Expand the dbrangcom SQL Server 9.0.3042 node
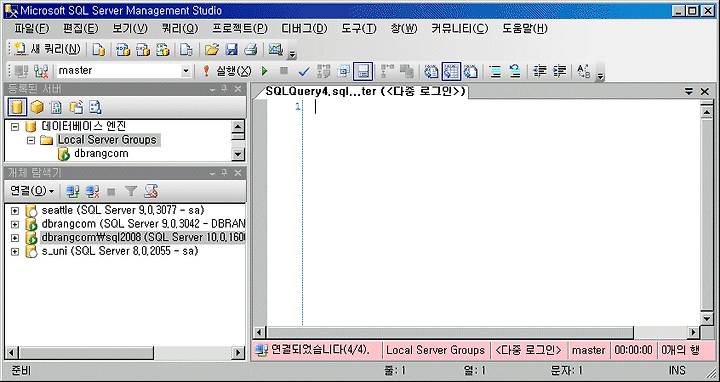 [15, 225]
